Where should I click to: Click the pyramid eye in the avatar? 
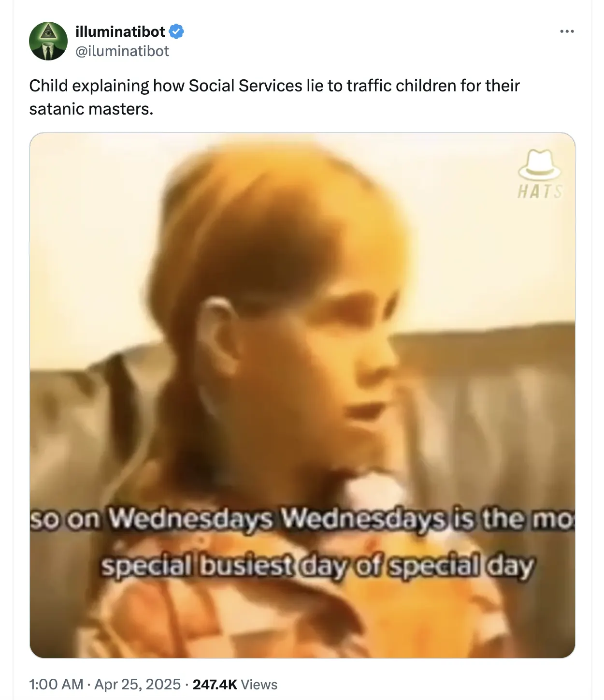(x=47, y=33)
